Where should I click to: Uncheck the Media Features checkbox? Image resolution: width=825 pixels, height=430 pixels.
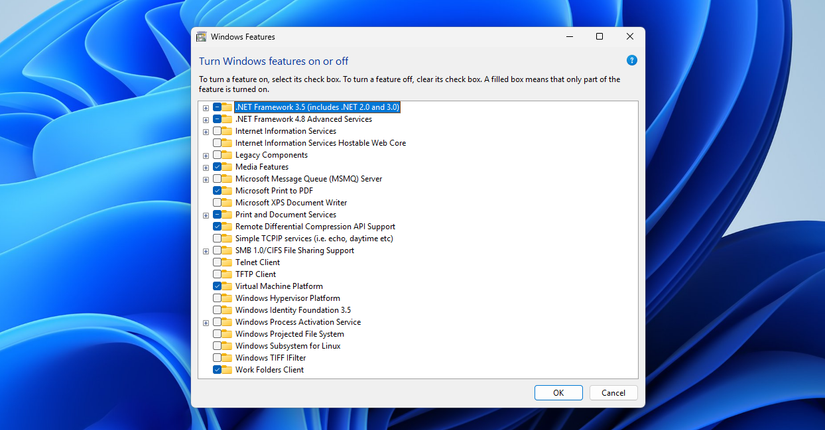click(x=217, y=167)
